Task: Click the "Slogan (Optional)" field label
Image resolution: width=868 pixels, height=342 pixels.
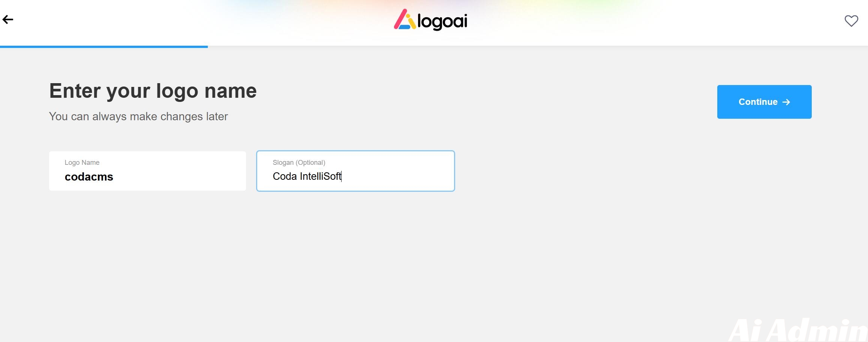Action: tap(299, 163)
